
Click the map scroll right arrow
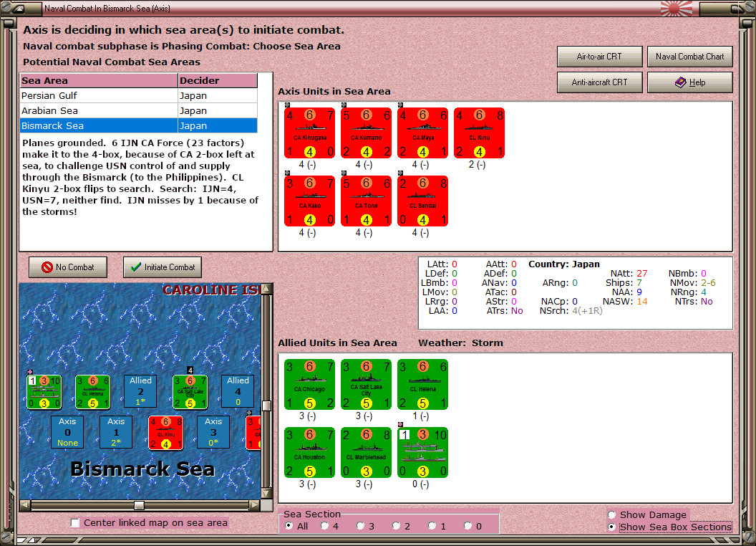click(255, 505)
